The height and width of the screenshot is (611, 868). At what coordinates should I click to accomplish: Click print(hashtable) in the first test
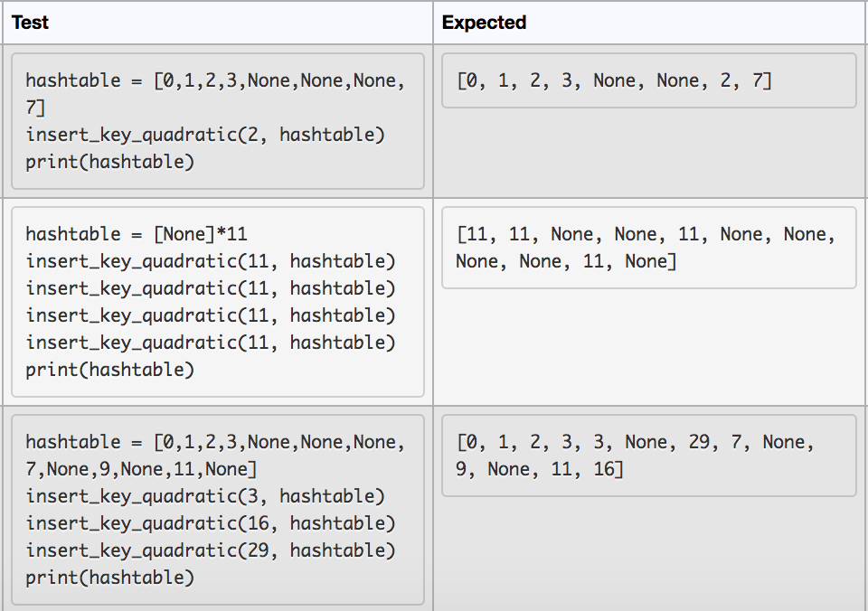point(109,162)
